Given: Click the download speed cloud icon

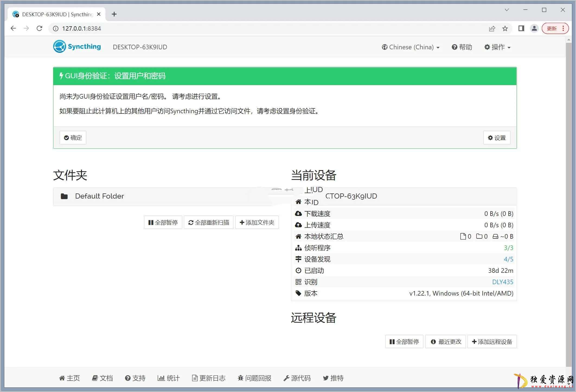Looking at the screenshot, I should click(x=298, y=214).
